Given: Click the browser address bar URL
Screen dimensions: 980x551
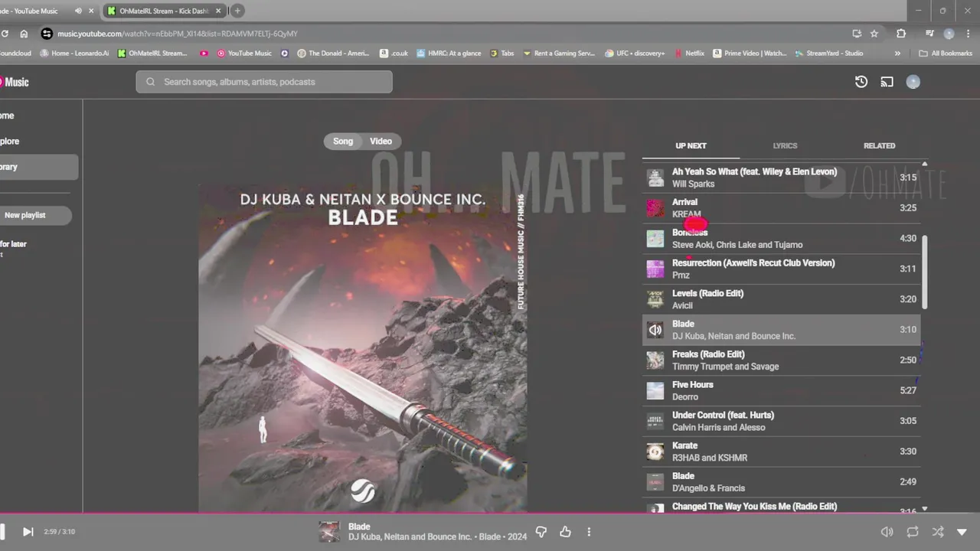Looking at the screenshot, I should click(178, 34).
